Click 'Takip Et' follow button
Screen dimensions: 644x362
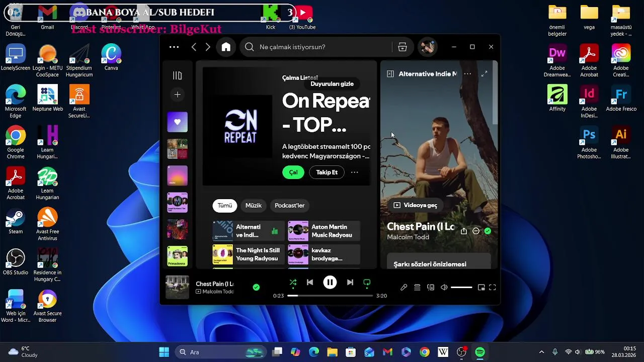pos(327,172)
